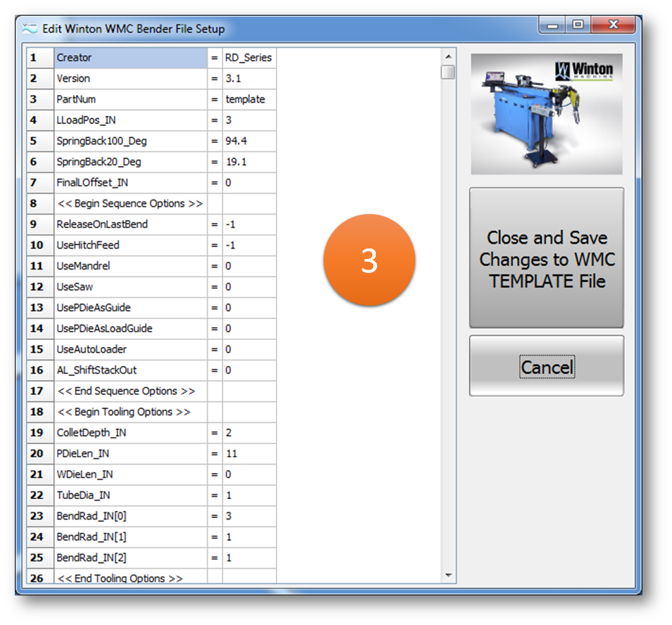Click row header number 5
The width and height of the screenshot is (672, 625).
coord(40,141)
